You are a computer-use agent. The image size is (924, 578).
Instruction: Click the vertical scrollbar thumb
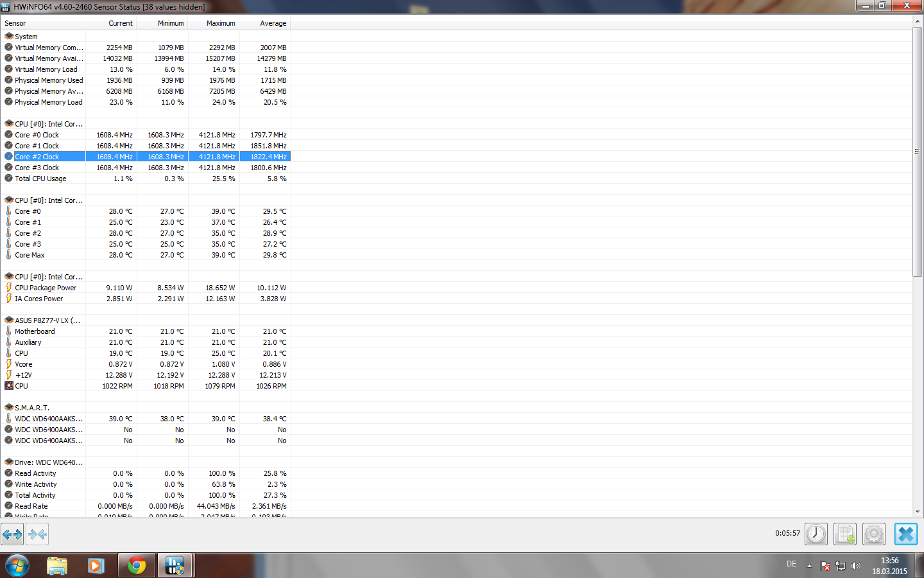point(918,152)
